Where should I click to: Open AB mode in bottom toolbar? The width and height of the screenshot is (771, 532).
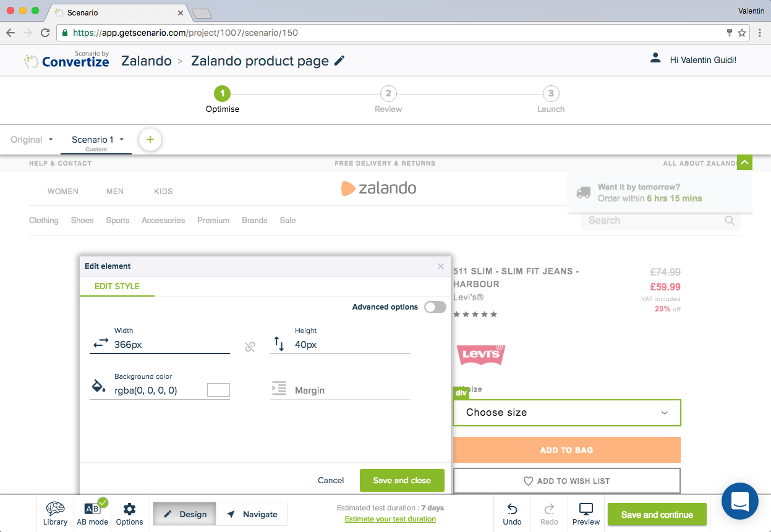(x=92, y=513)
